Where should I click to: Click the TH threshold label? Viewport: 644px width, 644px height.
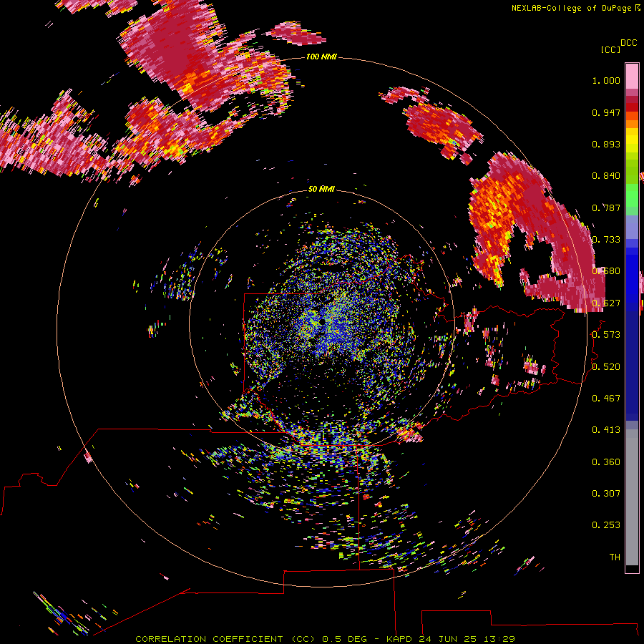click(615, 557)
